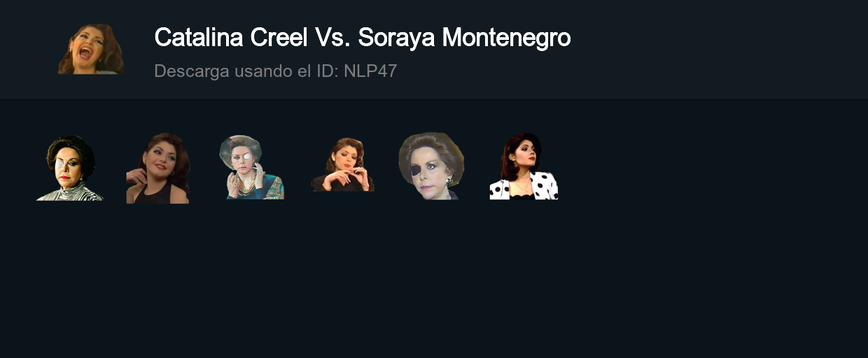
Task: Click the words Soraya Montenegro in title
Action: (464, 37)
